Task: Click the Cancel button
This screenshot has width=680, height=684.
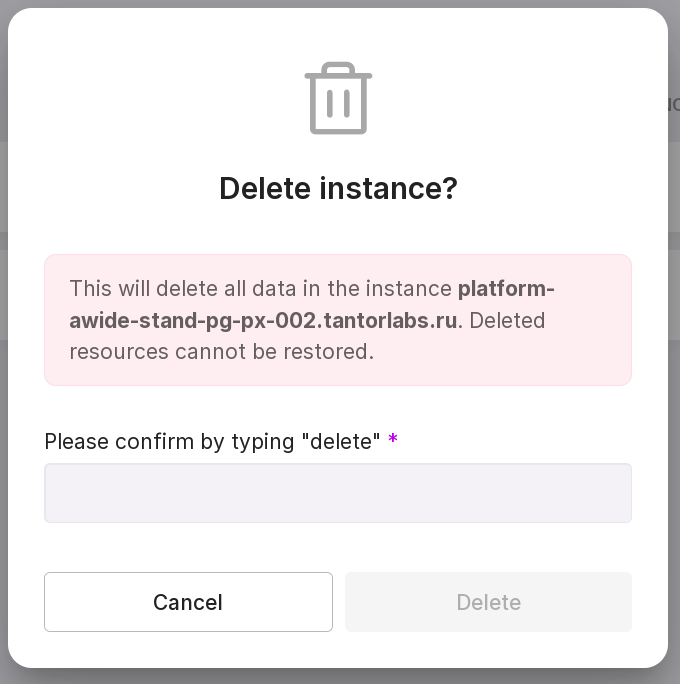Action: point(188,602)
